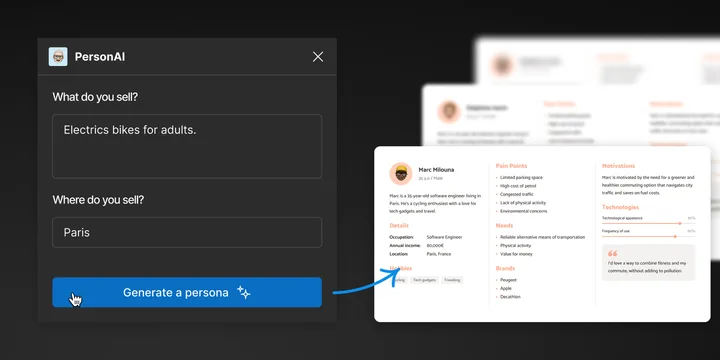Click the 'Annual income:' label
The image size is (720, 360).
click(405, 246)
